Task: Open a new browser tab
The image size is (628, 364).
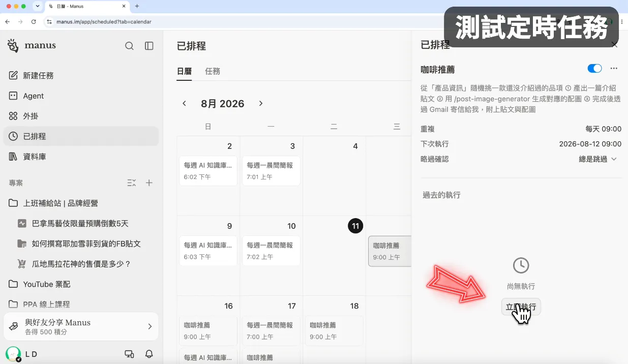Action: 137,6
